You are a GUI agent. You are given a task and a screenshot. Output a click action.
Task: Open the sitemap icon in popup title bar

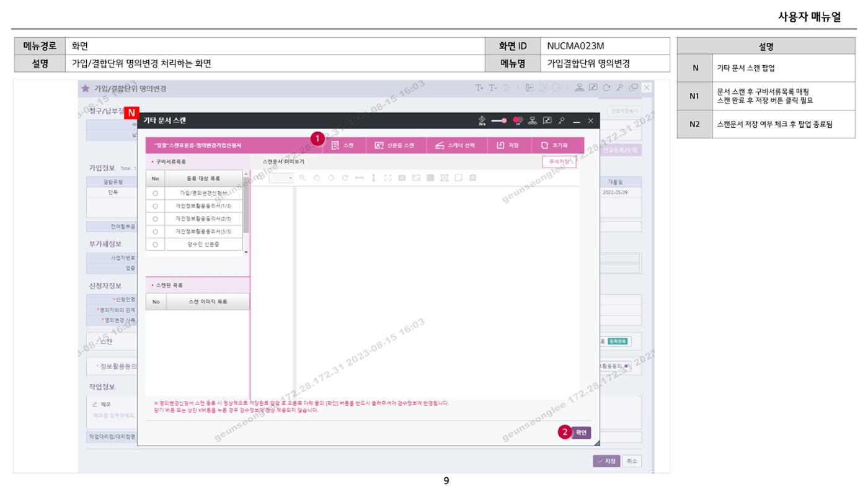tap(534, 120)
